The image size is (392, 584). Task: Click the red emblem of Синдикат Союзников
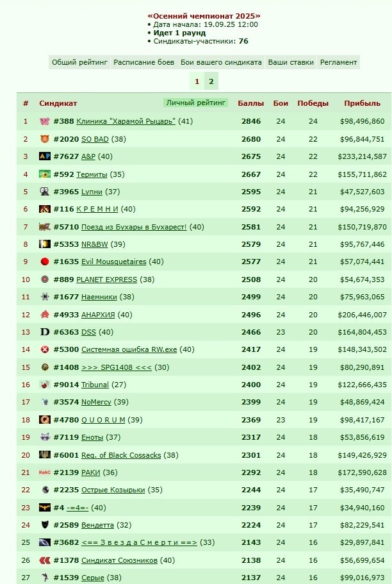pyautogui.click(x=45, y=560)
